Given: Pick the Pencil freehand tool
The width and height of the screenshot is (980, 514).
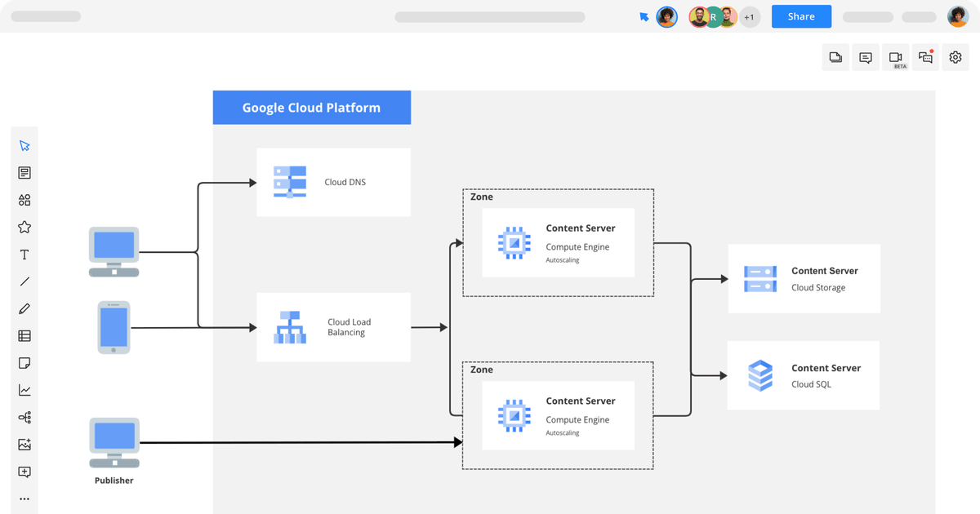Looking at the screenshot, I should [x=24, y=308].
